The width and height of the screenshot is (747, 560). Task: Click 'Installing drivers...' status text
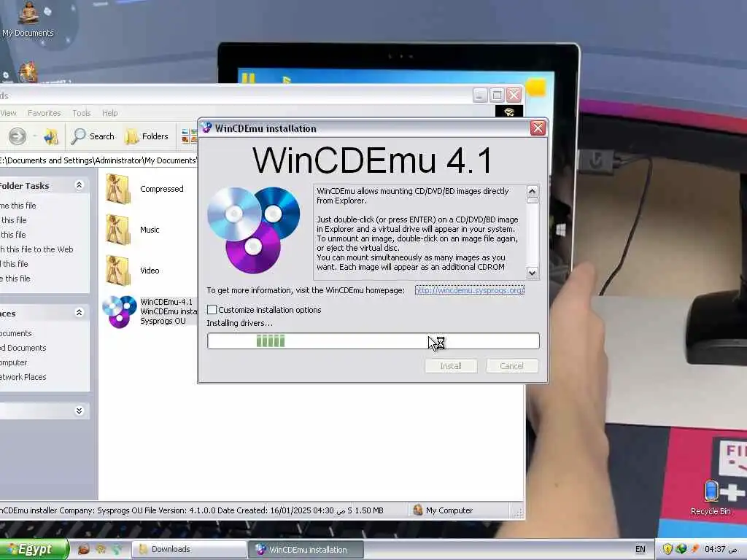[239, 323]
